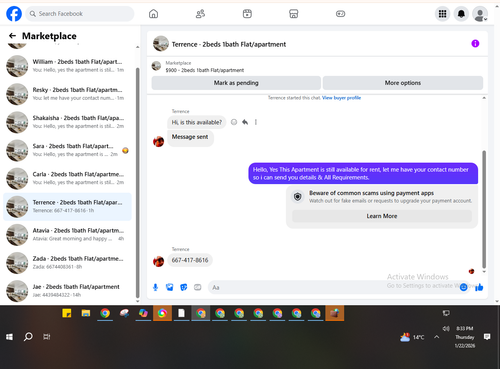This screenshot has width=500, height=369.
Task: Open Zada's apartment chat
Action: (67, 263)
